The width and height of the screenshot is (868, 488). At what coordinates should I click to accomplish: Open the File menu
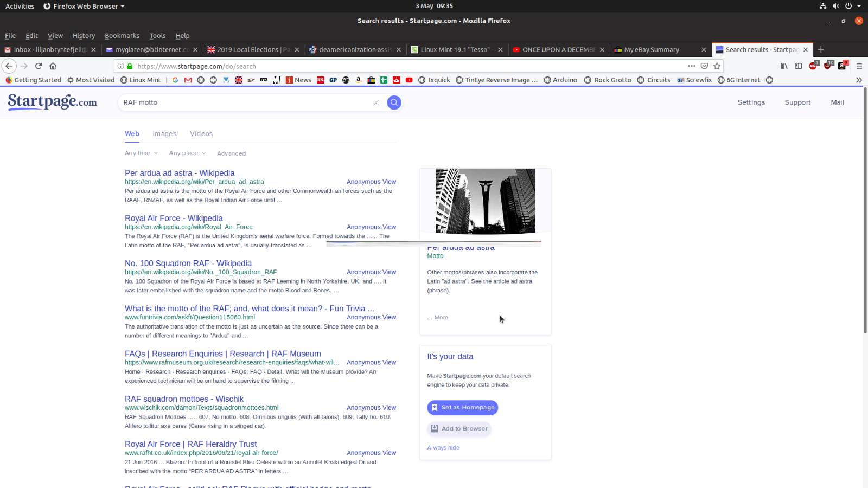tap(10, 36)
